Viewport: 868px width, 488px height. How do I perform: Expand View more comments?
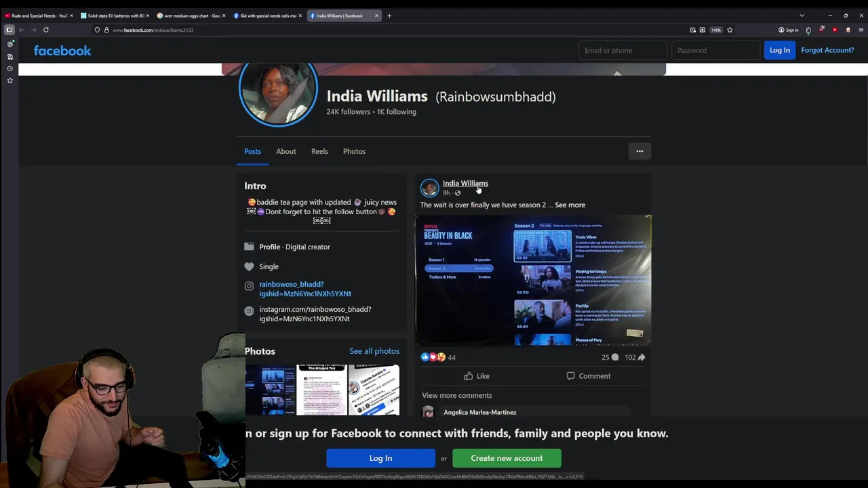pos(457,395)
